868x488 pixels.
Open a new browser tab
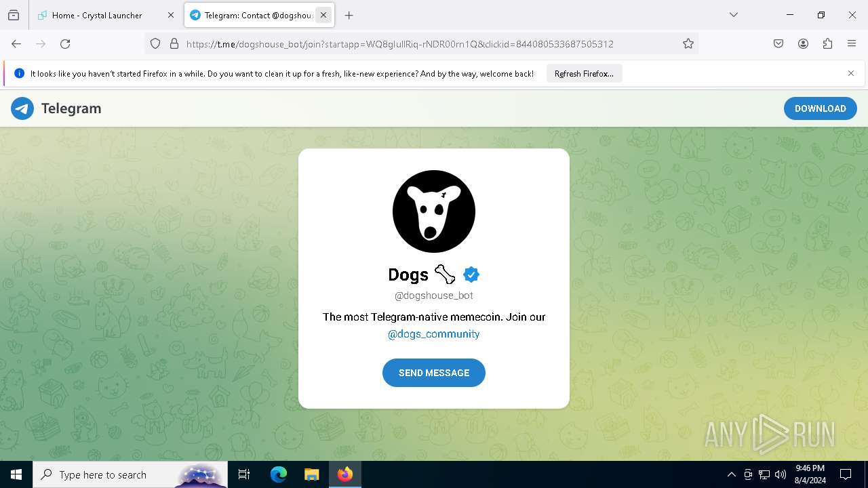(349, 15)
